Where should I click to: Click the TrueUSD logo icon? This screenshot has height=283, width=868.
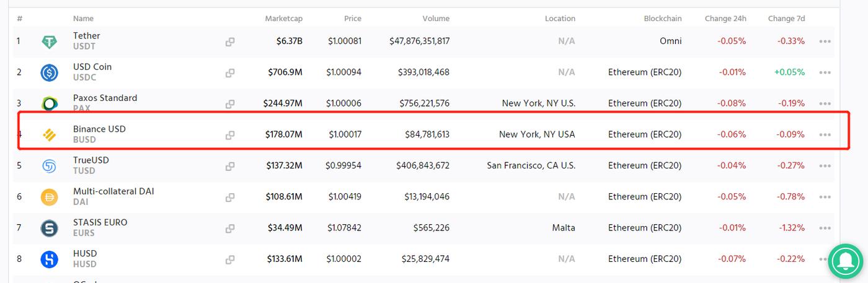[x=49, y=166]
